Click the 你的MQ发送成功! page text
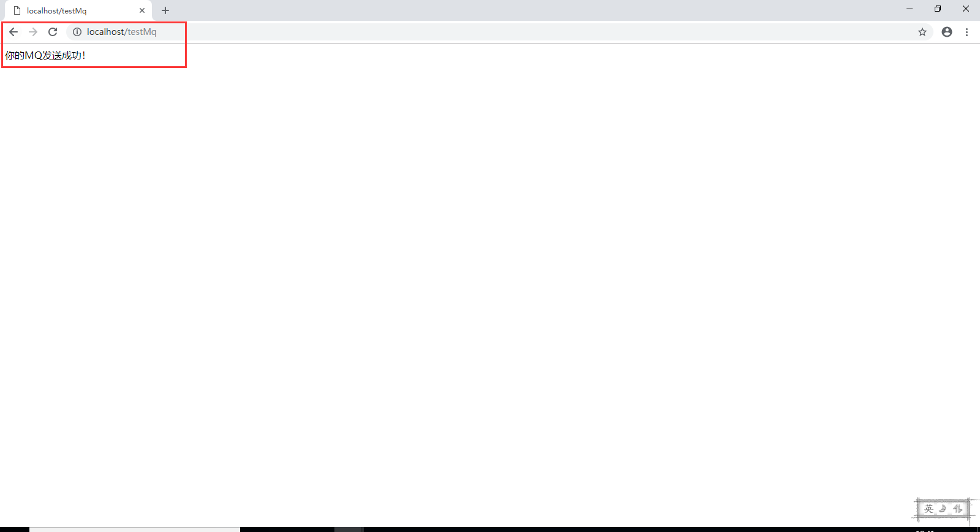The image size is (980, 532). tap(45, 56)
